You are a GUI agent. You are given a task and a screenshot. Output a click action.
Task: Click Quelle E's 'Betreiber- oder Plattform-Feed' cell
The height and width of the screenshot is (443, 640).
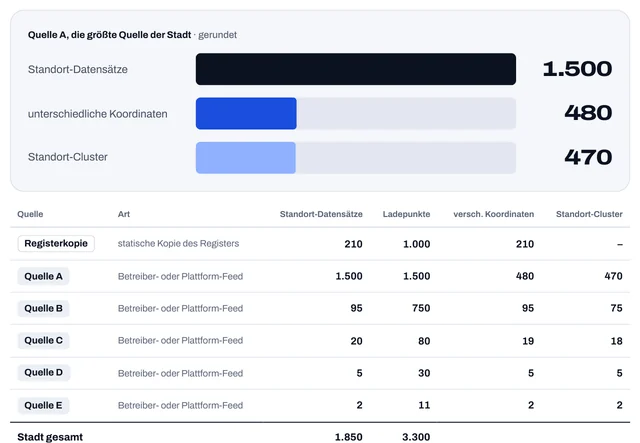pyautogui.click(x=180, y=405)
